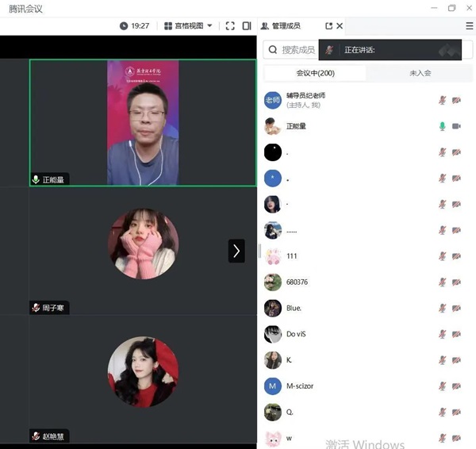The image size is (476, 449).
Task: Click the search magnifier icon in member search
Action: coord(273,50)
